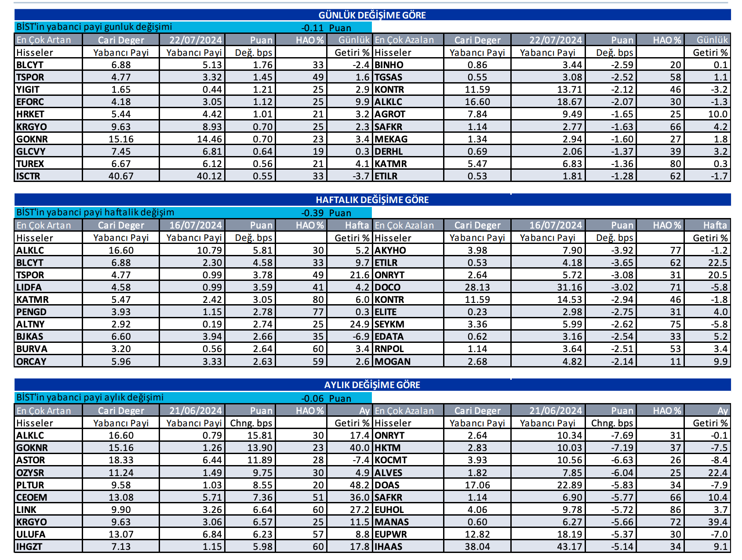Select the "BİST'in yabanci payi haftalik değişim" label
Viewport: 742px width, 560px height.
95,212
